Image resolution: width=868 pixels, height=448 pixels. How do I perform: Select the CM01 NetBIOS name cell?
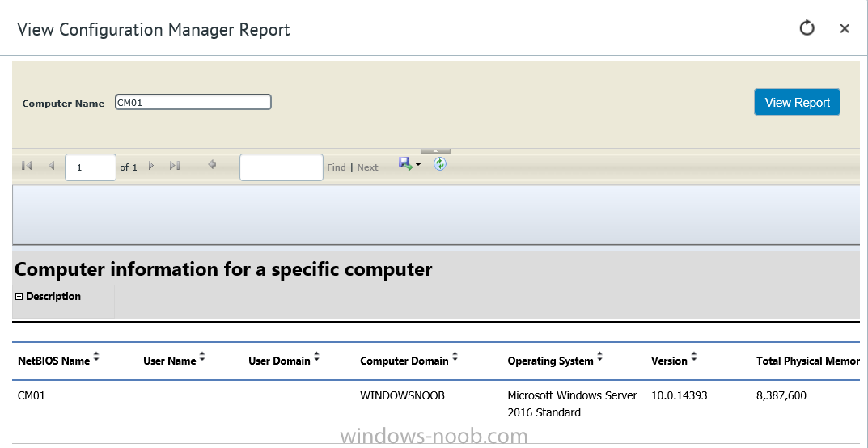coord(32,395)
